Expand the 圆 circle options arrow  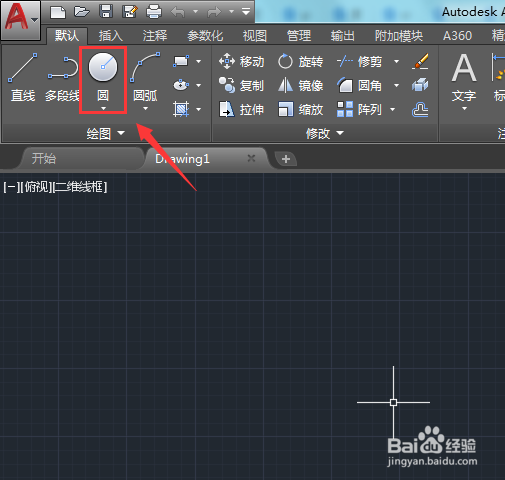pos(103,108)
